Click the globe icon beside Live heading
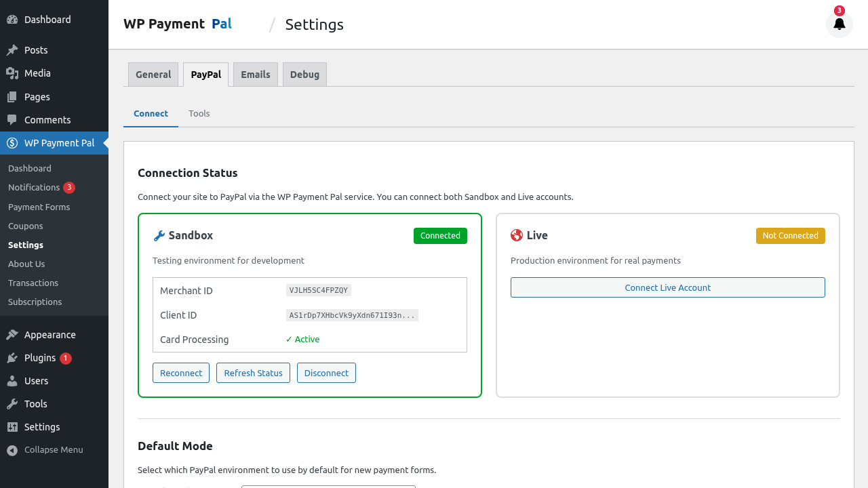 [x=517, y=235]
